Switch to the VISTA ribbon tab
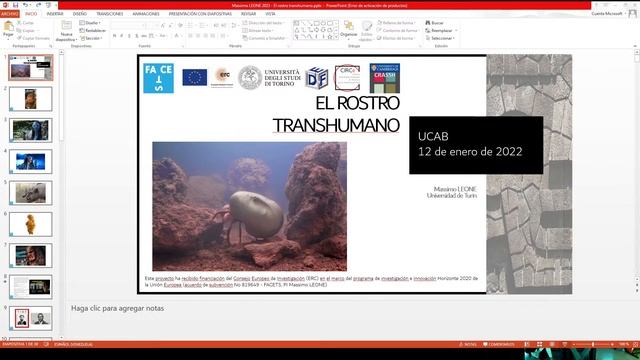Image resolution: width=640 pixels, height=360 pixels. click(270, 14)
